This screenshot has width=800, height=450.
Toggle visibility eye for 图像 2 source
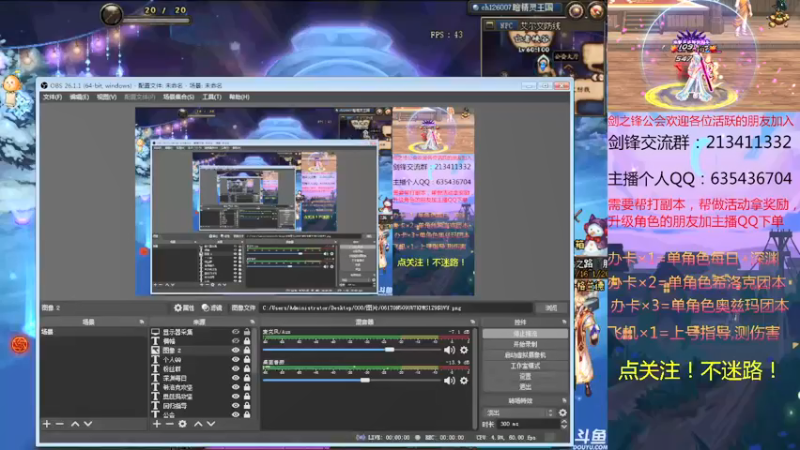click(x=235, y=351)
